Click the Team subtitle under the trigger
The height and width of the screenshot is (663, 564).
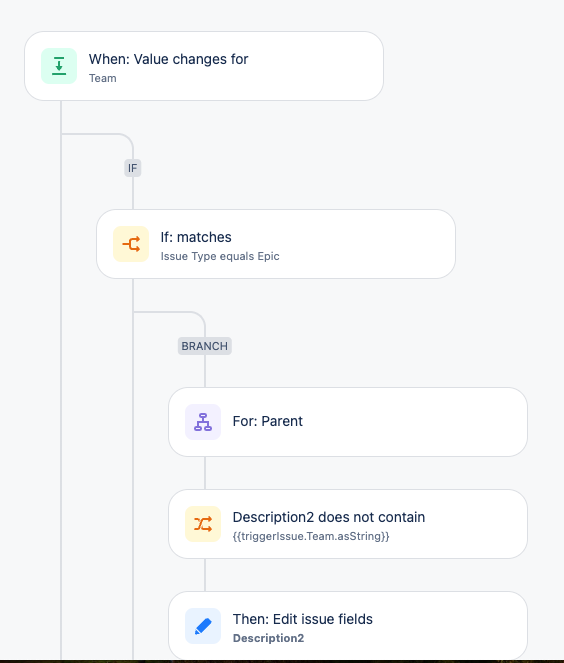point(102,79)
